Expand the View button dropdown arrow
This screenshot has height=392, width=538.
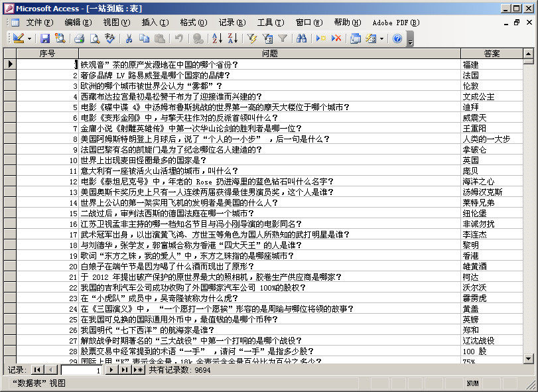coord(29,38)
